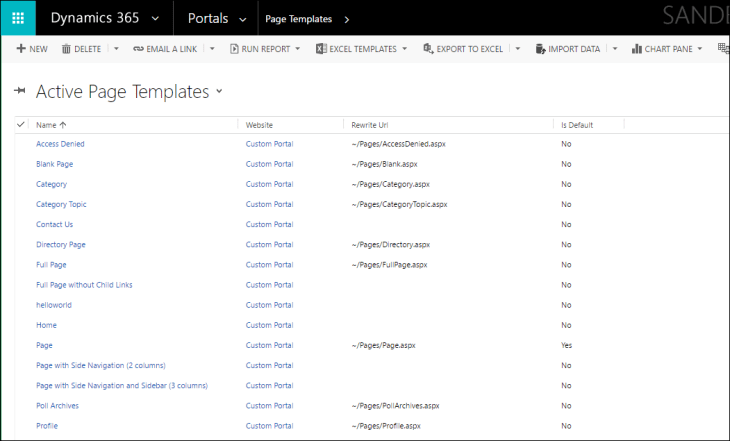
Task: Click the Email a Link icon
Action: click(138, 49)
